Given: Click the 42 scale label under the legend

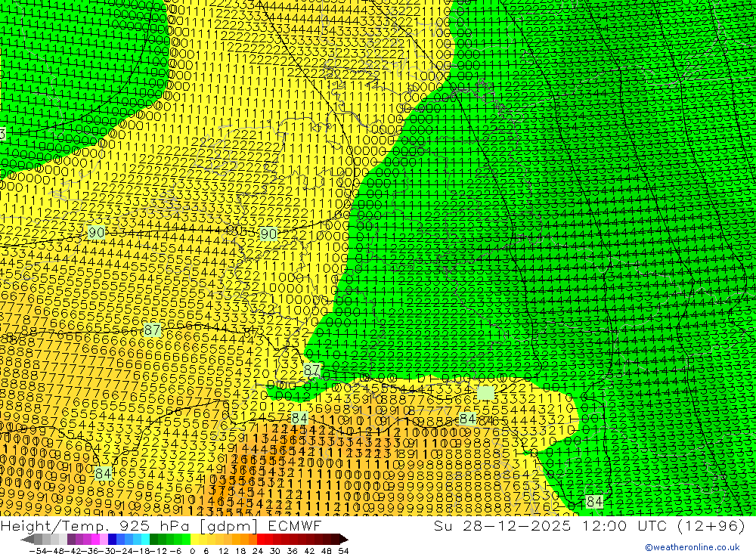Looking at the screenshot, I should [309, 551].
